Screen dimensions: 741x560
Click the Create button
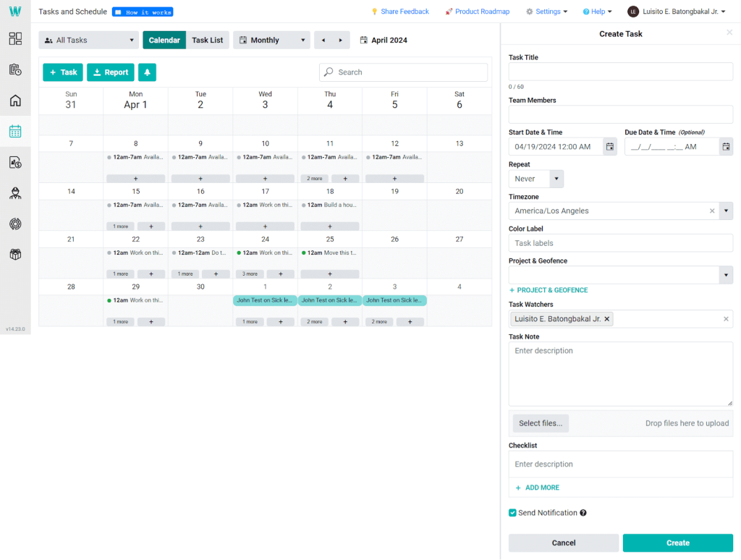tap(677, 543)
